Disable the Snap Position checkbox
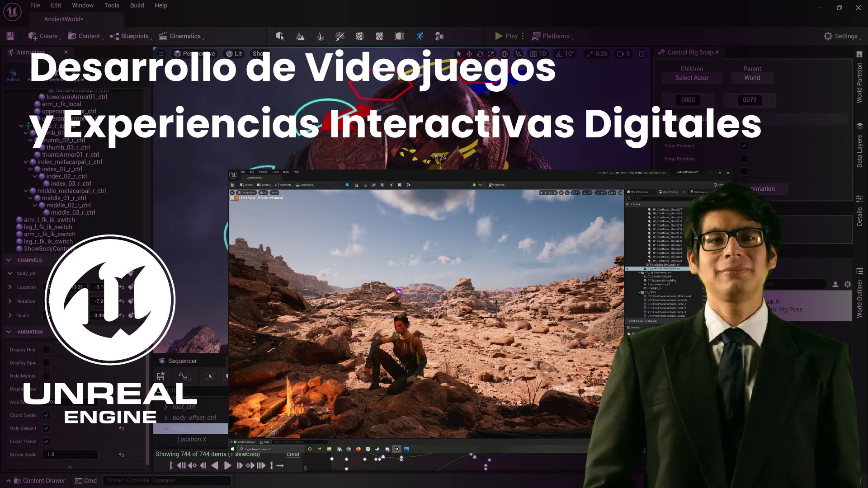 pyautogui.click(x=744, y=145)
